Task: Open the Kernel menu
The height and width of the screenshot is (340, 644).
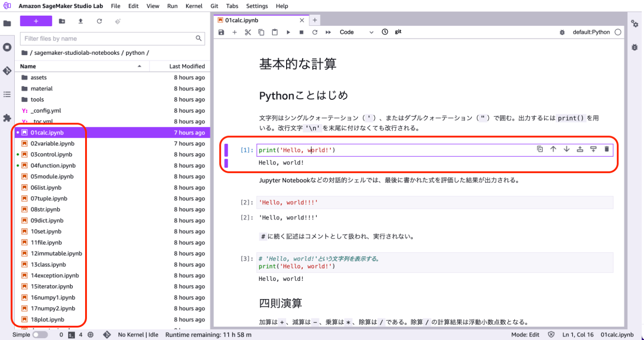Action: 194,6
